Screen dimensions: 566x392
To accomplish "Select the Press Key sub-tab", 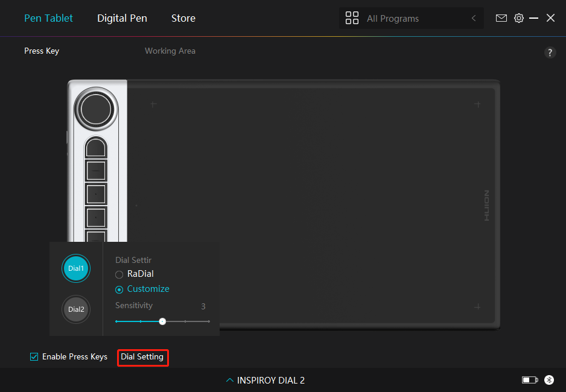I will (42, 51).
